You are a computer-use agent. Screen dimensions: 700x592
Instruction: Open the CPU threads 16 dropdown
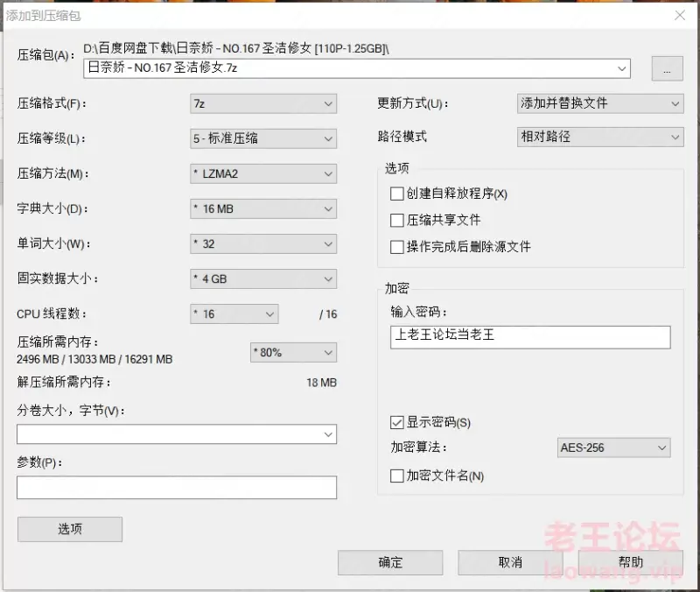point(234,314)
